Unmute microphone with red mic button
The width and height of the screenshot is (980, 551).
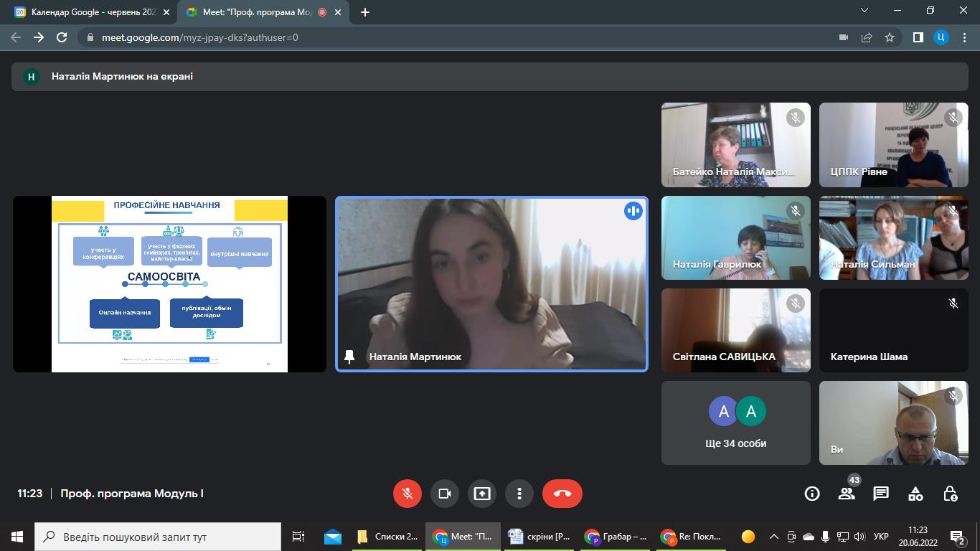tap(407, 494)
